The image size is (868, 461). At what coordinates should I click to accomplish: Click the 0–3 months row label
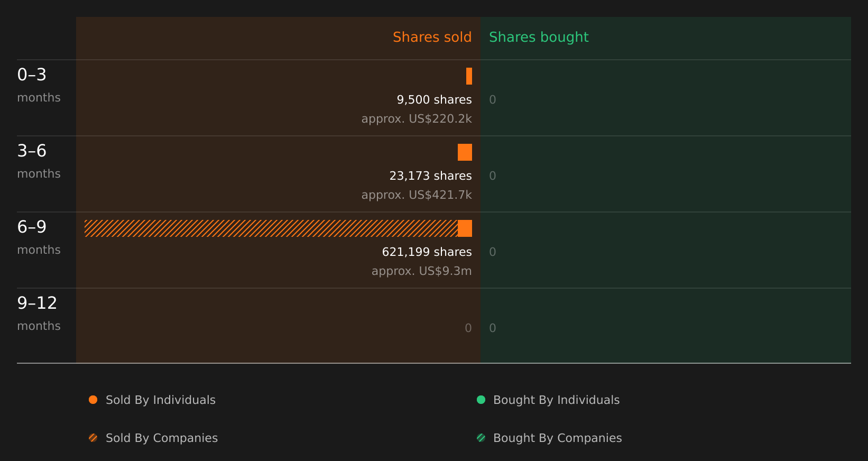[x=39, y=85]
